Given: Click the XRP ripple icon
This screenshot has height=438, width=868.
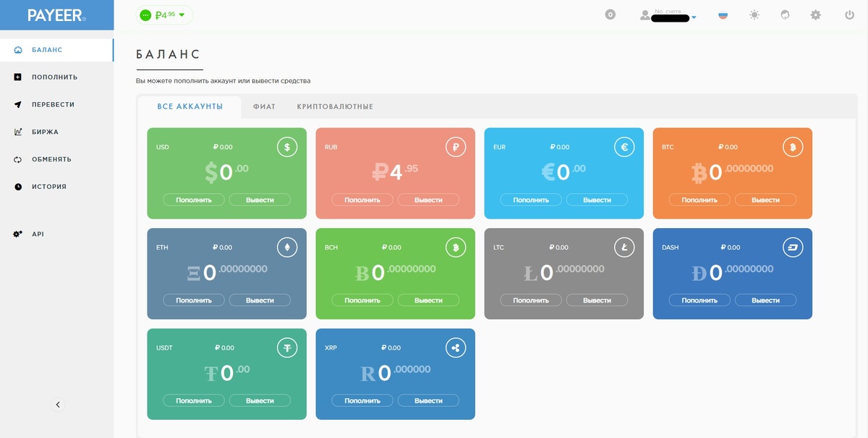Looking at the screenshot, I should 456,348.
